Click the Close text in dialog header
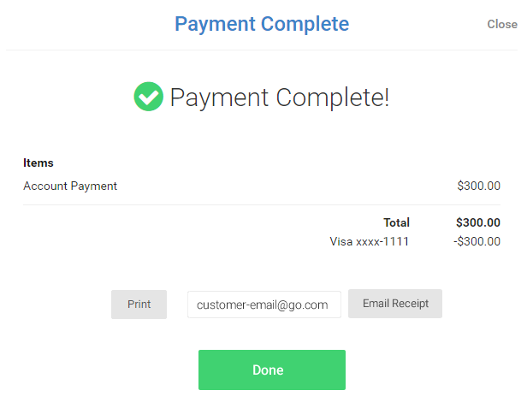Image resolution: width=527 pixels, height=420 pixels. click(502, 24)
